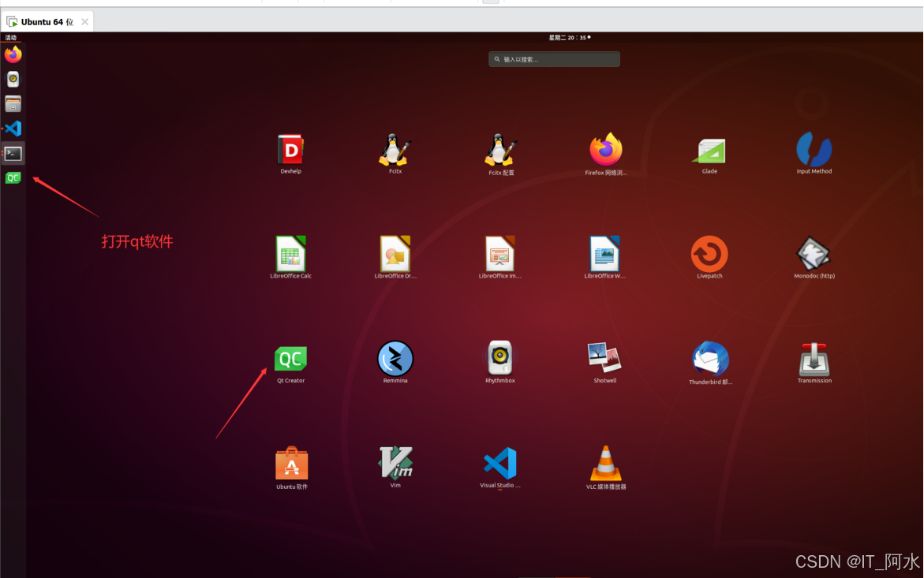Open the Input Method app

tap(814, 150)
